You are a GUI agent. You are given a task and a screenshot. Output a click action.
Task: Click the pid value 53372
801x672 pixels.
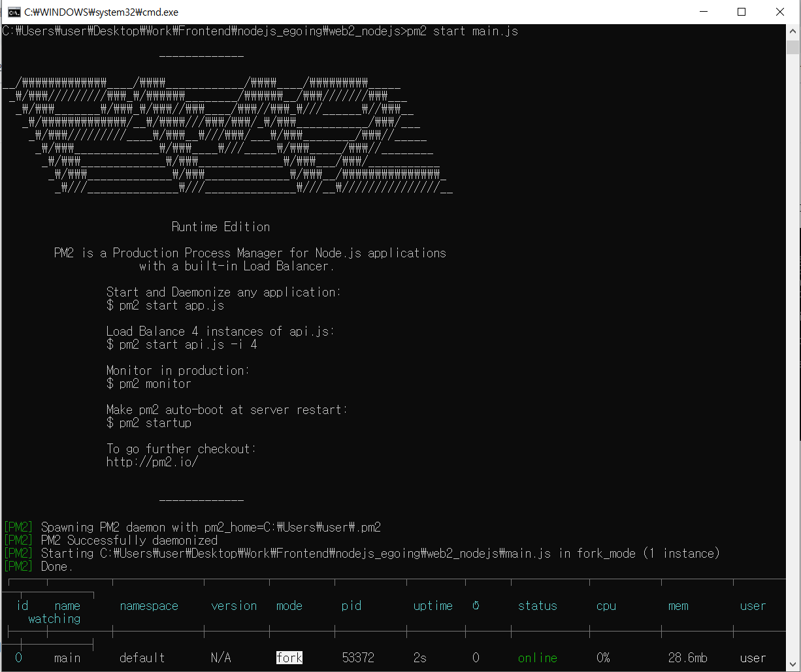coord(358,658)
